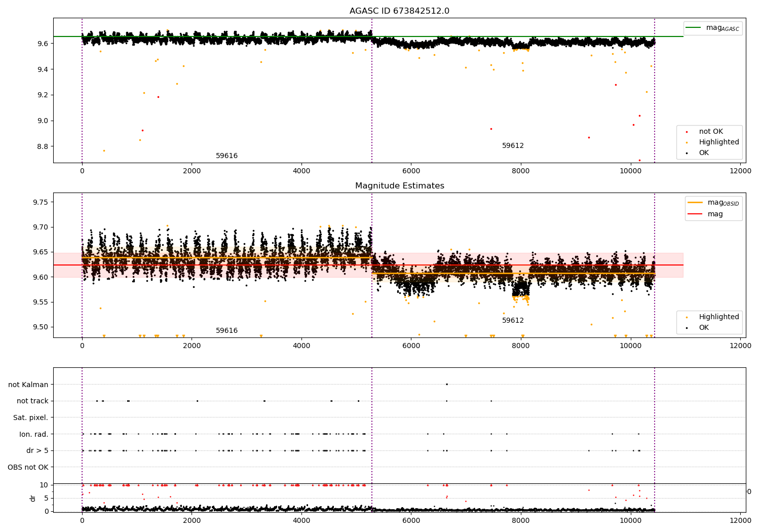The image size is (760, 532).
Task: Click the orange line swatch for mag OBSID
Action: pyautogui.click(x=695, y=203)
